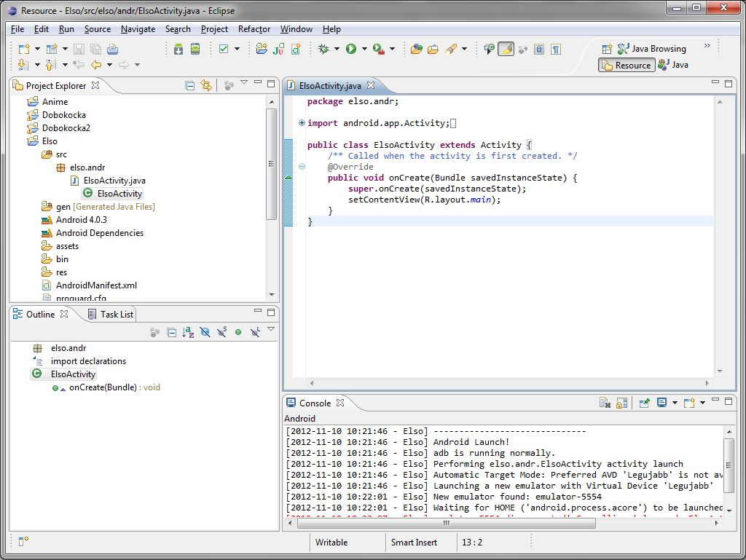Click the New Java Package icon
This screenshot has height=560, width=746.
click(x=262, y=49)
